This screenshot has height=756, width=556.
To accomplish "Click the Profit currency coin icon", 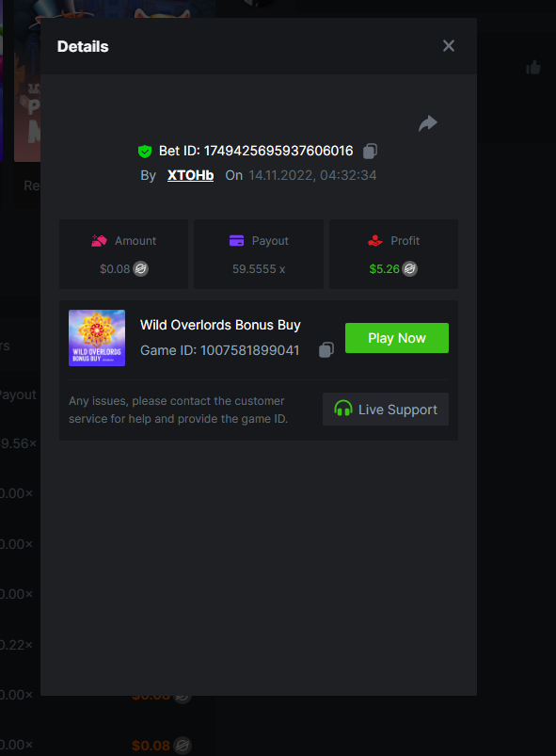I will tap(410, 268).
